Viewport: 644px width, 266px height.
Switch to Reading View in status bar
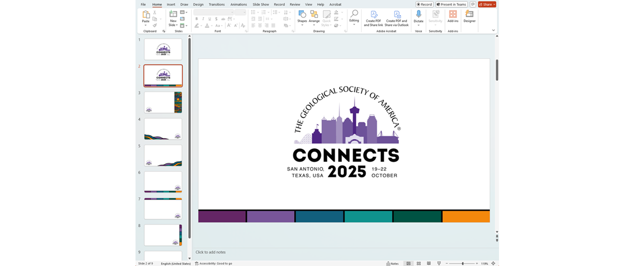click(x=428, y=263)
